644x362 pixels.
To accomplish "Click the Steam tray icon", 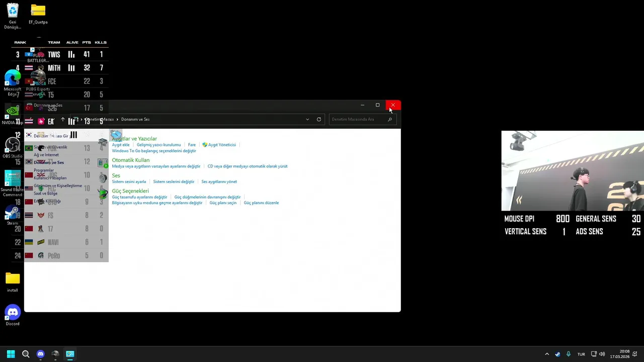I will coord(557,354).
